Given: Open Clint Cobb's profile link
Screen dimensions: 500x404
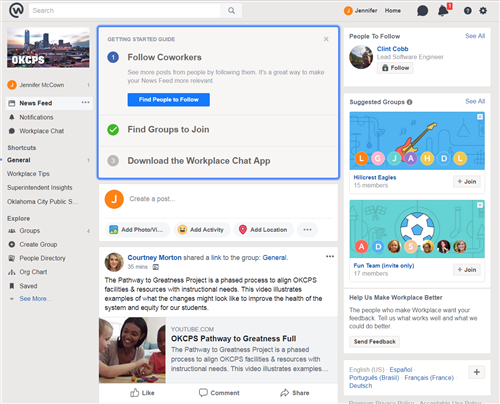Looking at the screenshot, I should pyautogui.click(x=392, y=49).
